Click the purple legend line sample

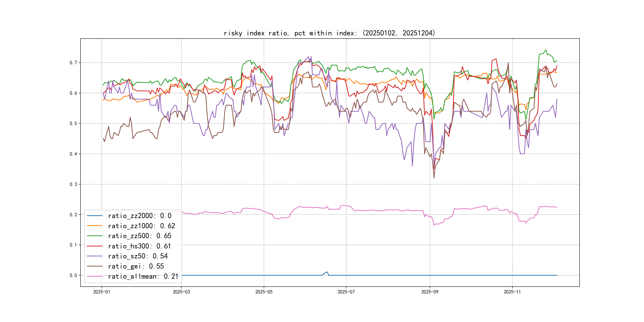pos(94,256)
